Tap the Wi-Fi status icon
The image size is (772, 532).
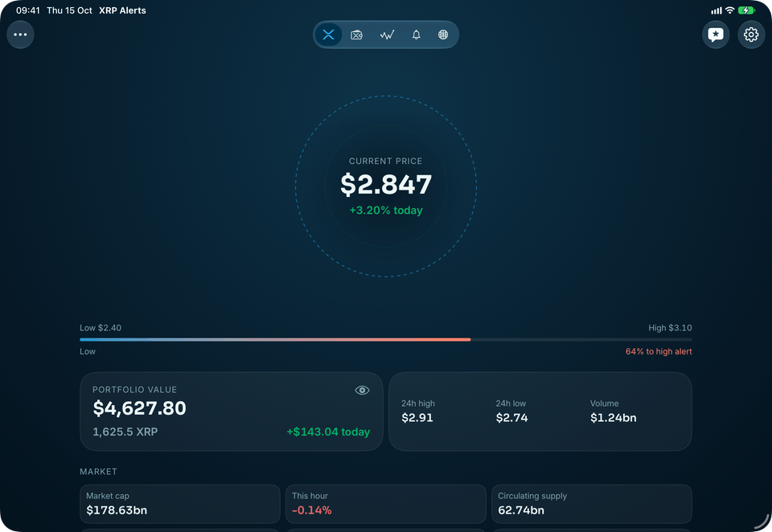(729, 10)
